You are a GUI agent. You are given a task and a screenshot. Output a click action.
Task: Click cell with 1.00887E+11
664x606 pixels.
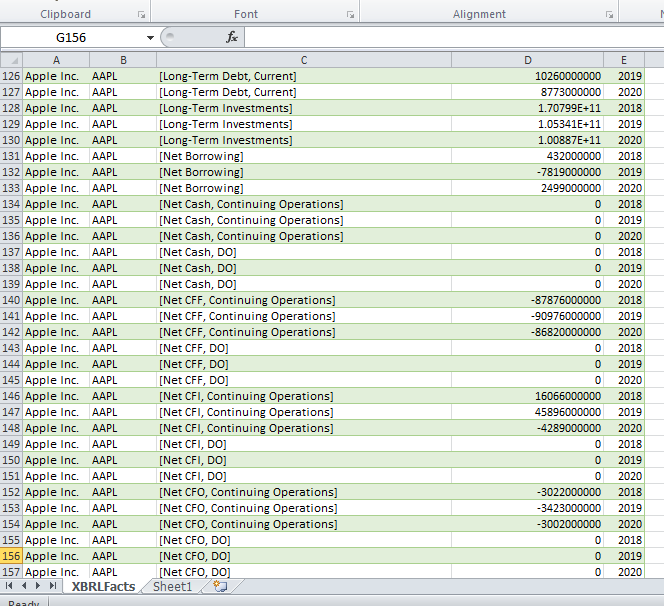(x=528, y=140)
